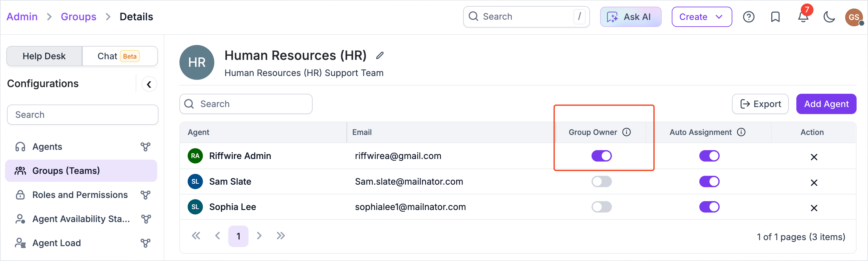Image resolution: width=868 pixels, height=261 pixels.
Task: Open Agent Availability Status settings
Action: [x=81, y=219]
